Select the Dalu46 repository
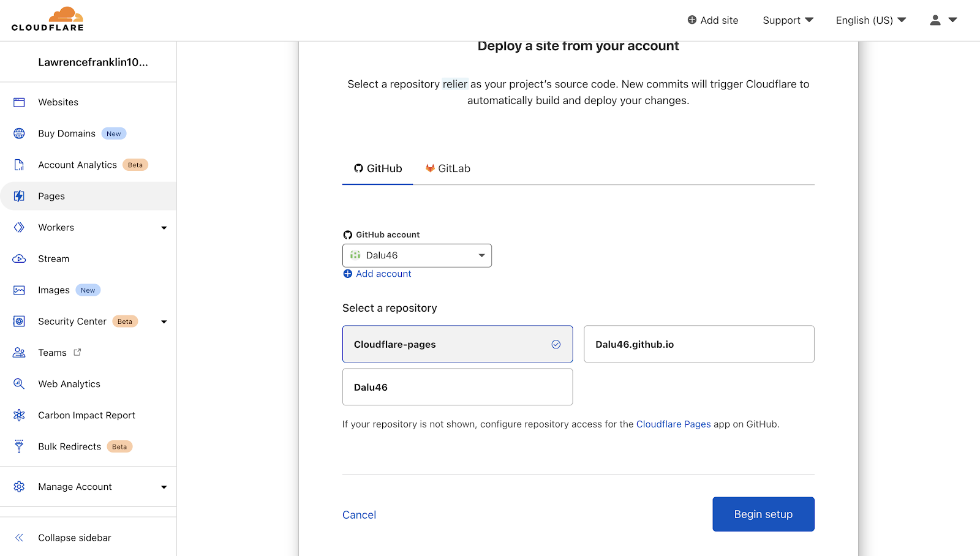Image resolution: width=980 pixels, height=556 pixels. [458, 387]
